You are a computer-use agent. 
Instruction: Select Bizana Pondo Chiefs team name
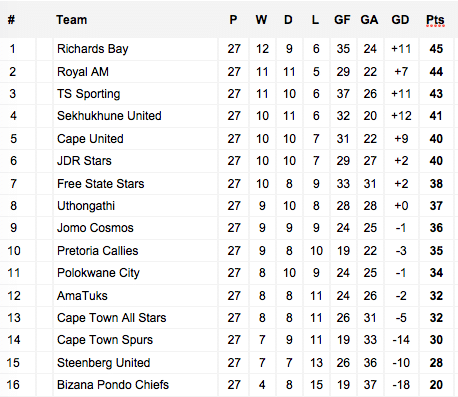[113, 385]
